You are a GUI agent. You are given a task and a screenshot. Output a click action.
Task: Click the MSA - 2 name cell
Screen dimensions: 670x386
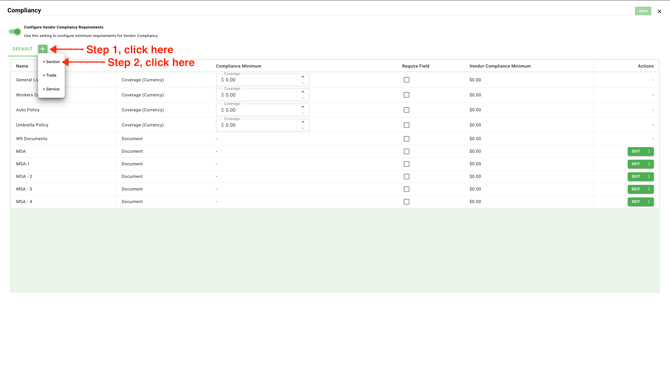tap(24, 177)
